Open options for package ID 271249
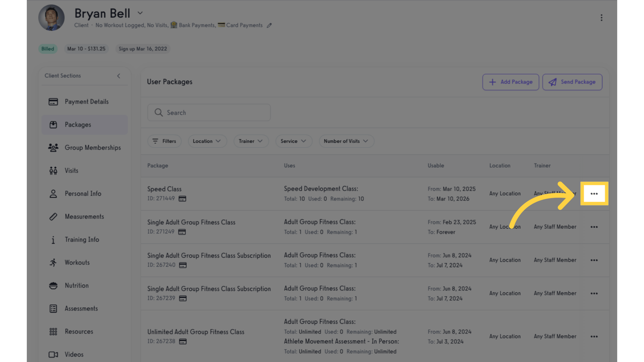This screenshot has width=644, height=362. pyautogui.click(x=594, y=227)
